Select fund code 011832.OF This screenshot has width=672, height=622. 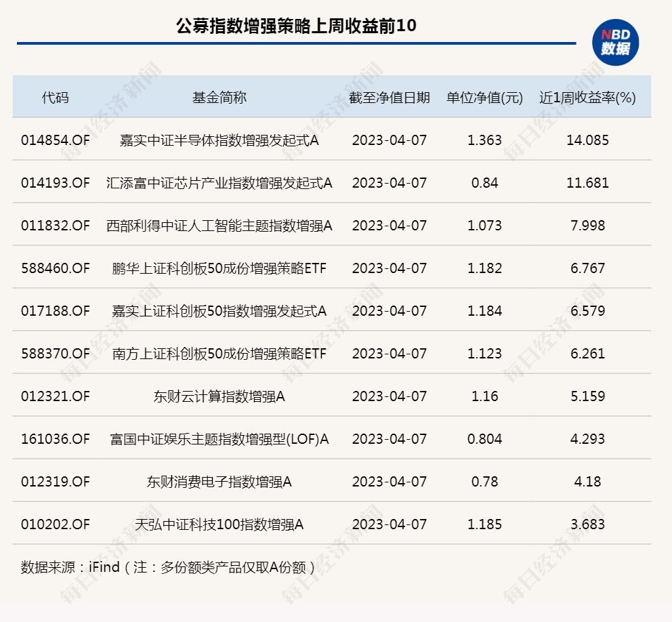[x=56, y=226]
